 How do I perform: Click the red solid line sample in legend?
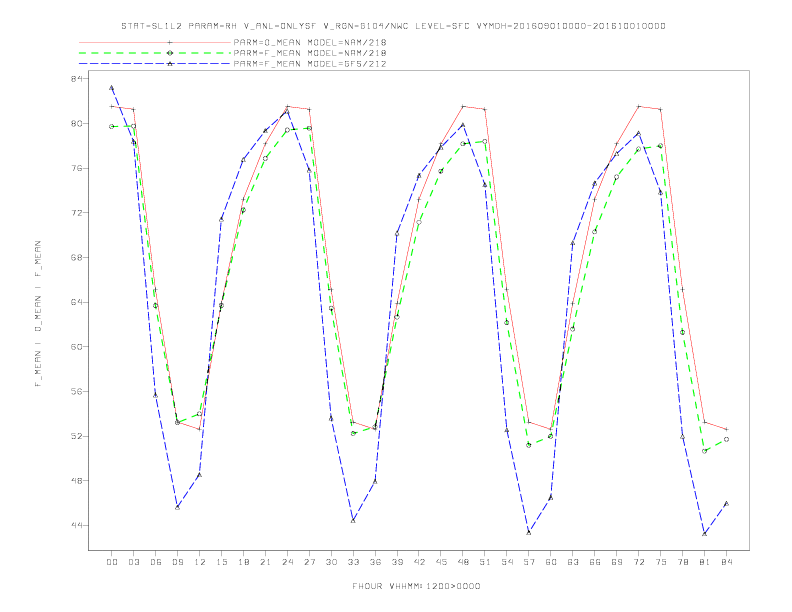click(x=155, y=42)
